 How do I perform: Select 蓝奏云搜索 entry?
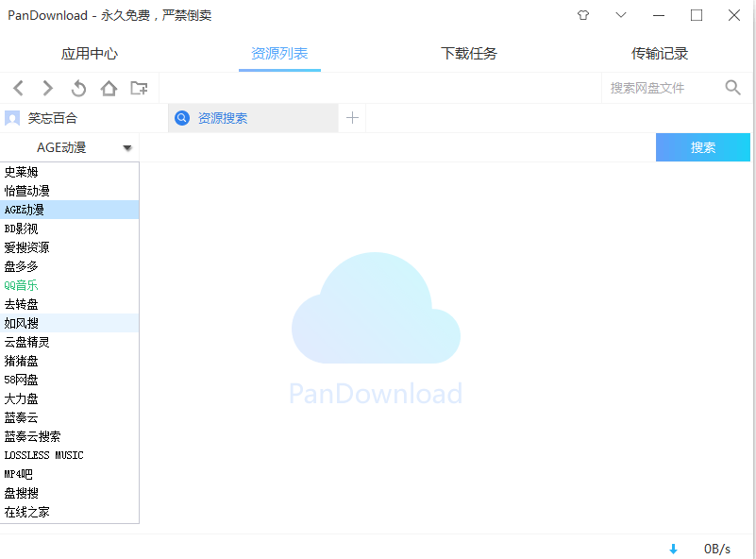pyautogui.click(x=70, y=436)
